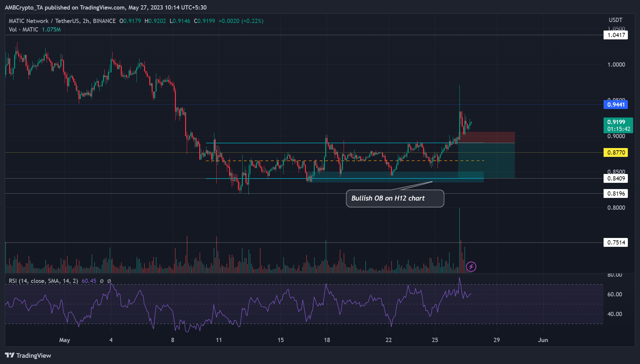
Task: Click the RSI (14, close, SMA, 14, 2) label
Action: click(43, 281)
